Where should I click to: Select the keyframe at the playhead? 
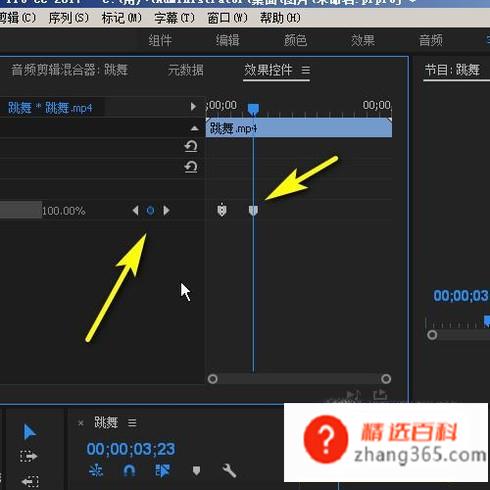[253, 210]
